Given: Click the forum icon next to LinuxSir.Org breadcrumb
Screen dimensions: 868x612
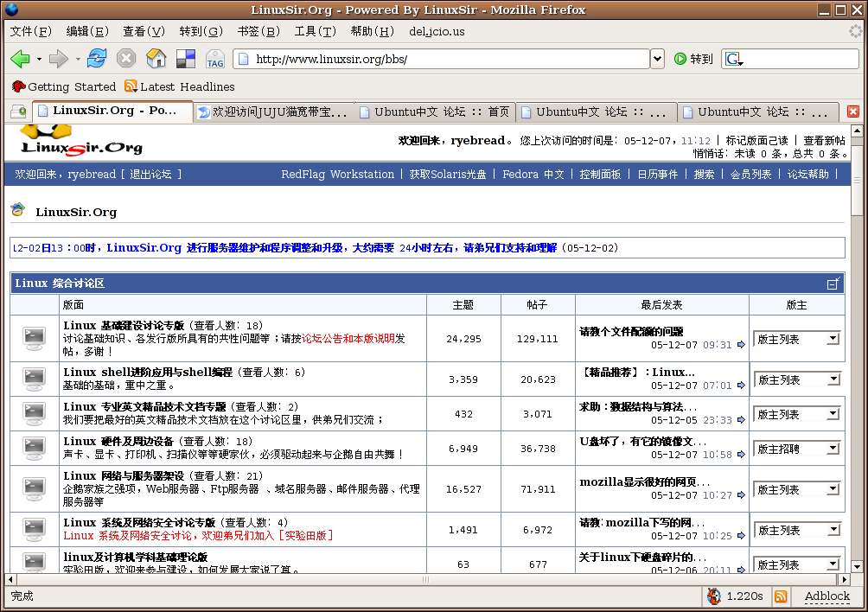Looking at the screenshot, I should (x=18, y=210).
